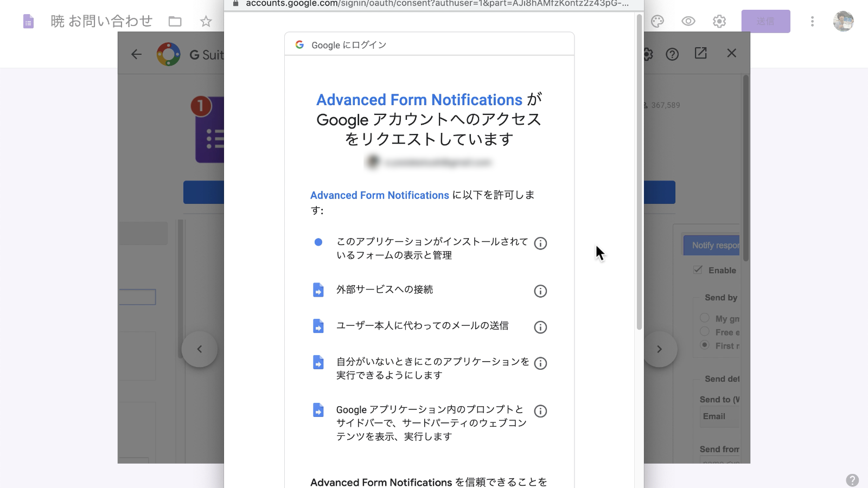Show info for 自分がいないとき permission
The width and height of the screenshot is (868, 488).
540,363
